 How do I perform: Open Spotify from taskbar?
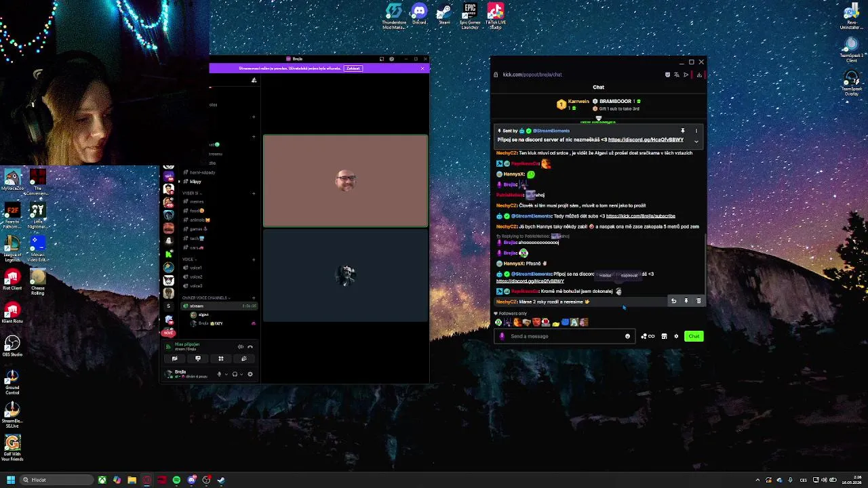[176, 480]
